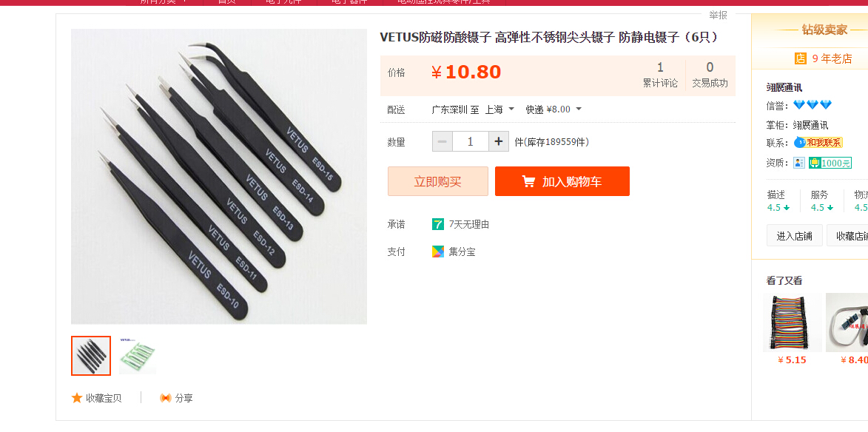The image size is (868, 432).
Task: Click the 和我联系 chat contact icon
Action: pos(818,143)
